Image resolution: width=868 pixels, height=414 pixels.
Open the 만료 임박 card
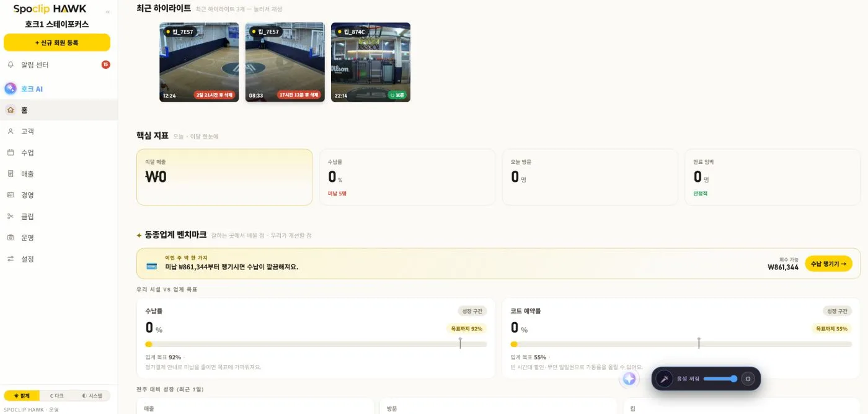click(773, 177)
